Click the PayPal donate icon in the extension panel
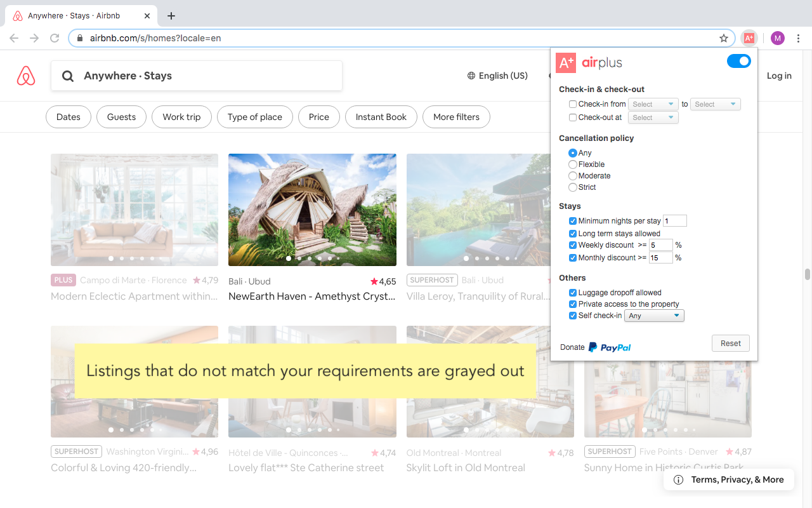Viewport: 812px width, 508px height. coord(609,347)
